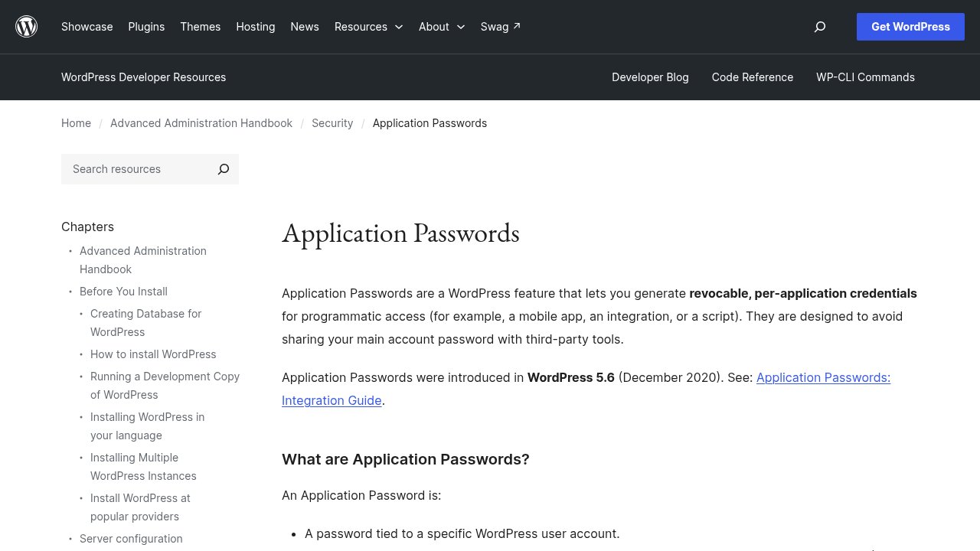Click the WordPress logo icon
This screenshot has height=551, width=980.
(27, 27)
